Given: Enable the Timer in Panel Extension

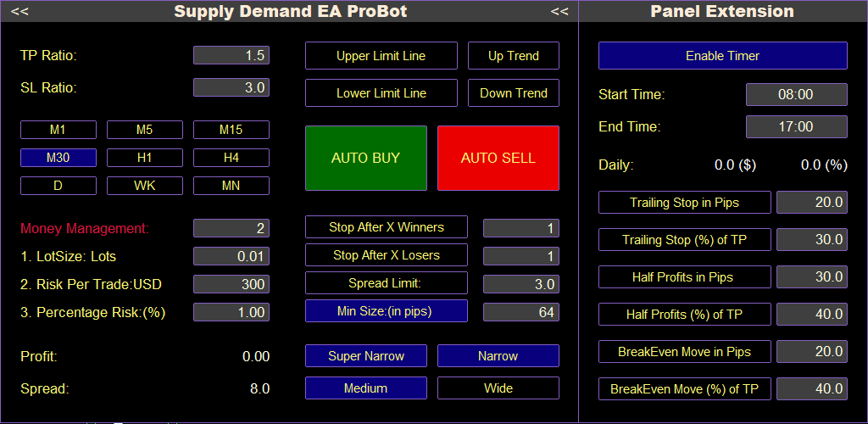Looking at the screenshot, I should coord(722,56).
